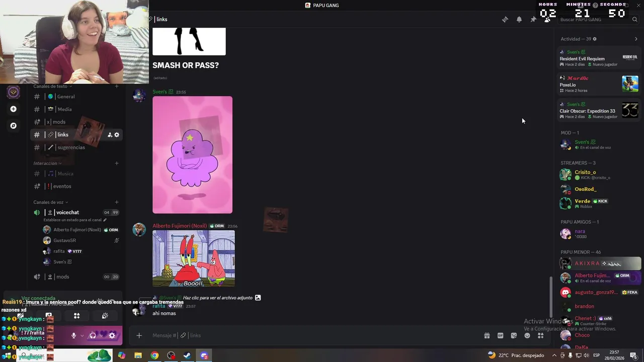This screenshot has height=362, width=644.
Task: Open Resident Evil Requiem activity card
Action: tap(599, 58)
